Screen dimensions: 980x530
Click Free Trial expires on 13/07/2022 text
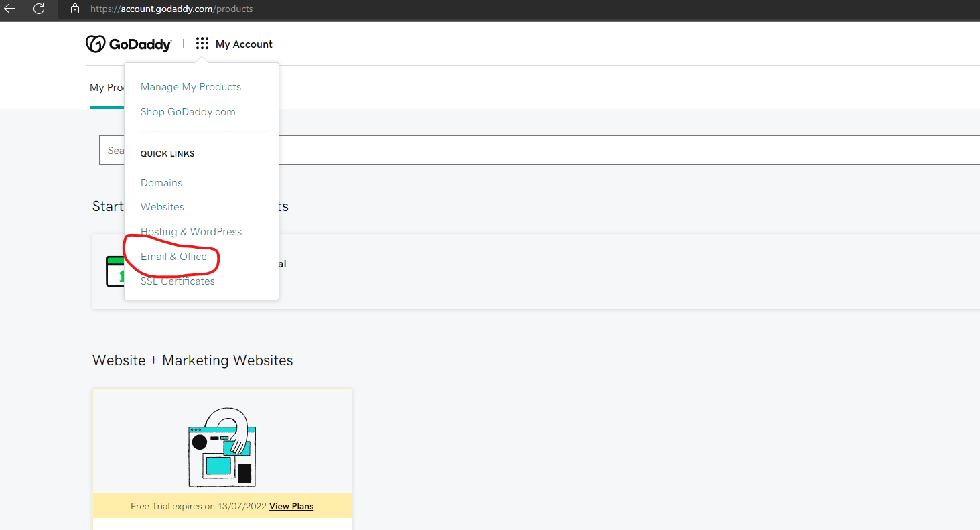pyautogui.click(x=198, y=506)
